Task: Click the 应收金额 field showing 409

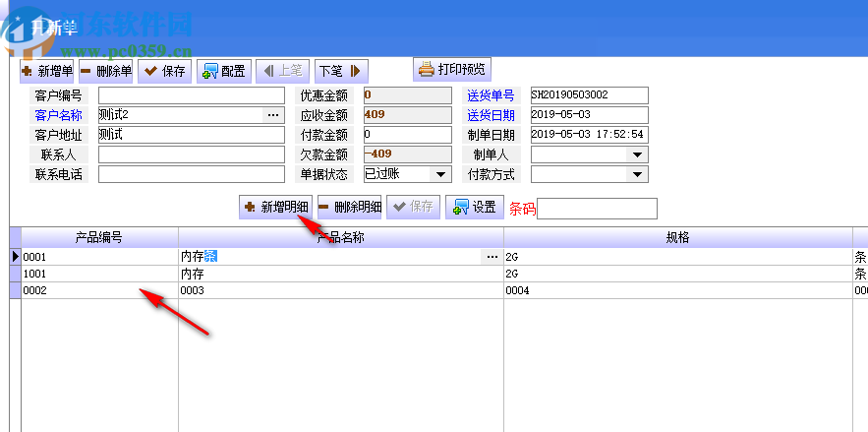Action: click(x=408, y=115)
